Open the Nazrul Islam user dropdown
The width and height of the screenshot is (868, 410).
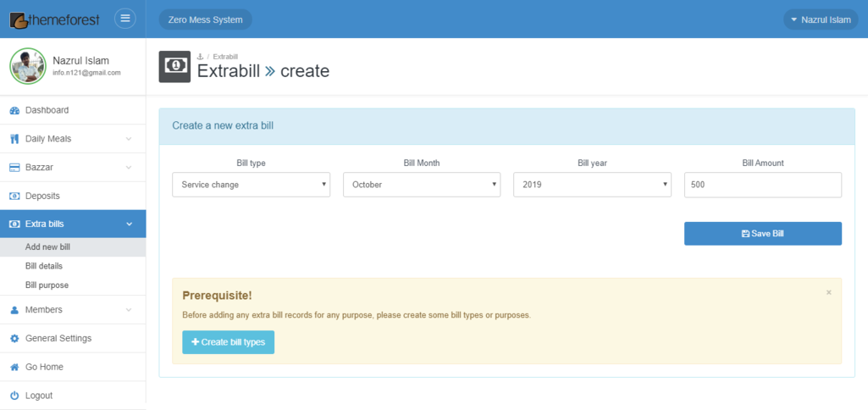pyautogui.click(x=819, y=19)
